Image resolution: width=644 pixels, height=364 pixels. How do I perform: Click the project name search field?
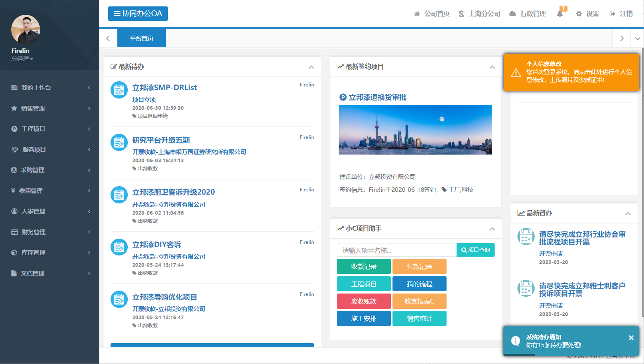tap(396, 250)
